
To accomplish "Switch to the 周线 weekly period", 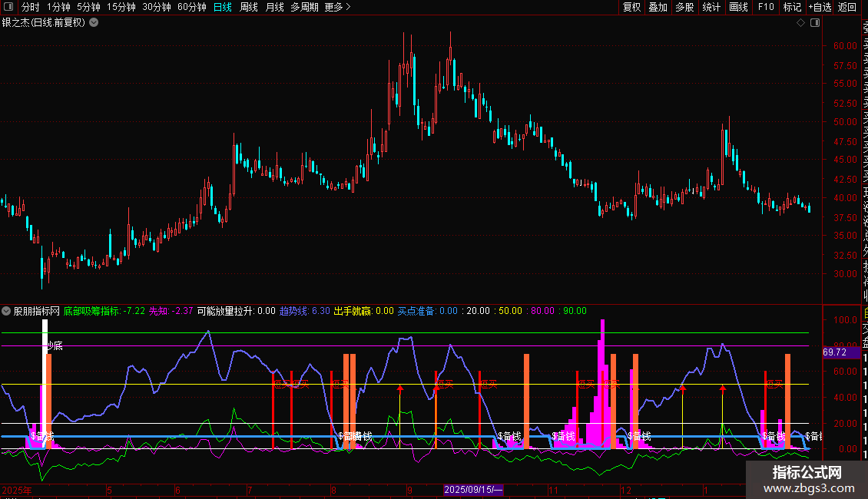I will [249, 8].
